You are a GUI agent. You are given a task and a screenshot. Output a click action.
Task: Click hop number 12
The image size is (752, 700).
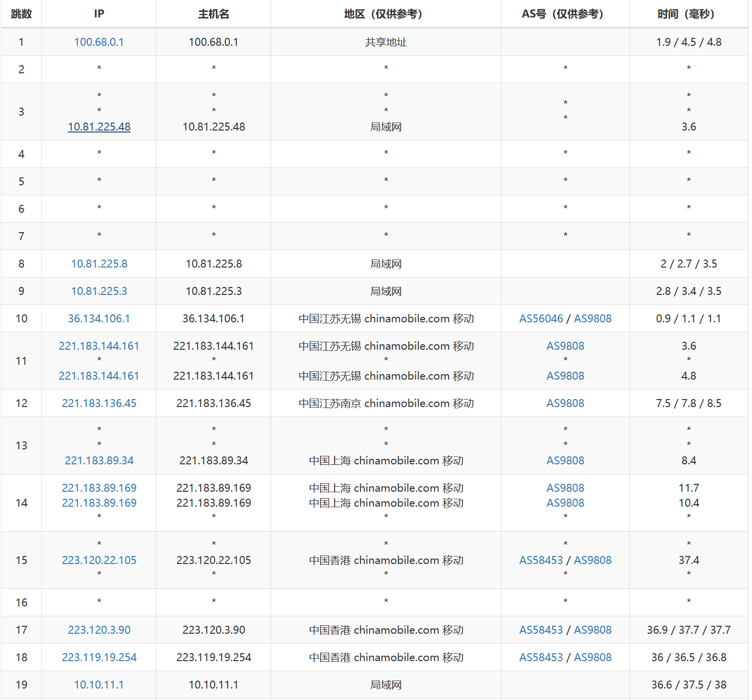21,403
